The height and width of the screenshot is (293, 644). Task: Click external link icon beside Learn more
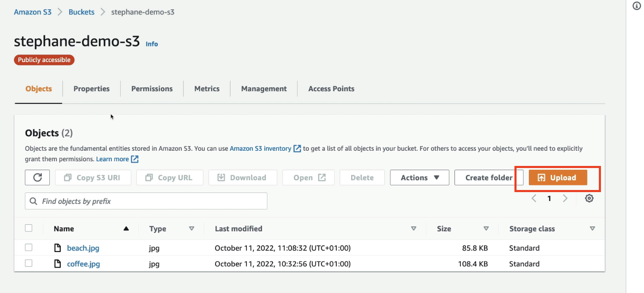pos(135,159)
